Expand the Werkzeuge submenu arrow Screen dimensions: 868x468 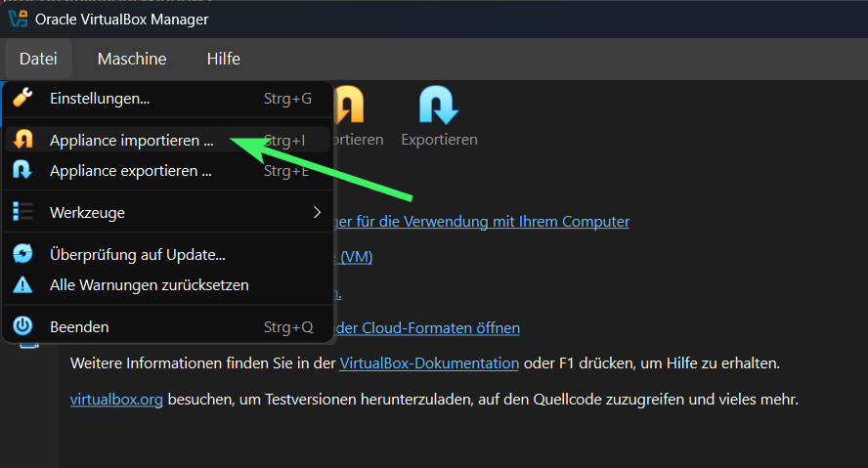(x=317, y=212)
